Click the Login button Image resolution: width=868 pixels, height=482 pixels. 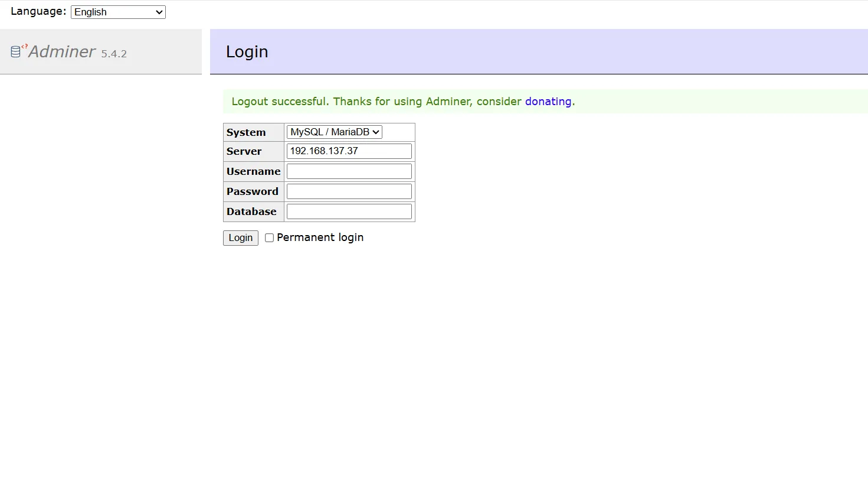tap(241, 237)
